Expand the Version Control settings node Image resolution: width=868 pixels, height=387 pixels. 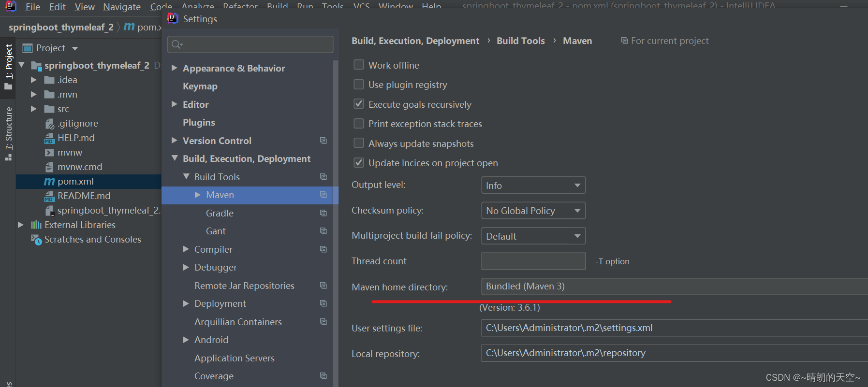pos(175,141)
